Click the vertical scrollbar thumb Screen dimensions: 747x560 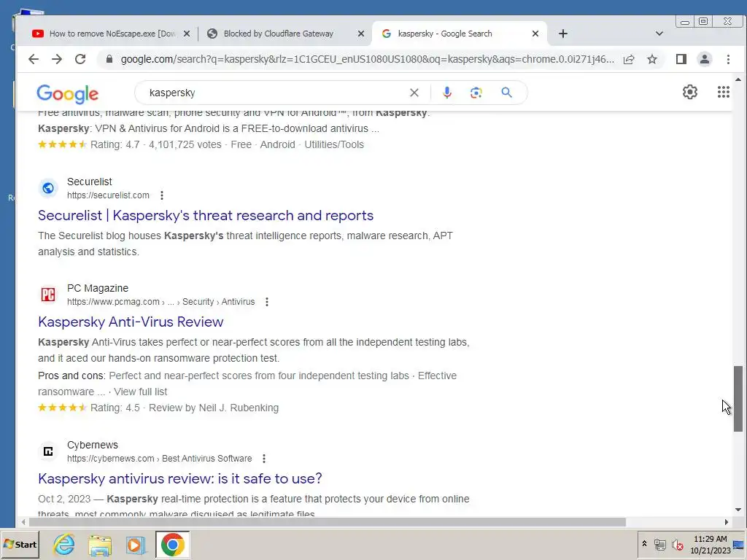738,399
